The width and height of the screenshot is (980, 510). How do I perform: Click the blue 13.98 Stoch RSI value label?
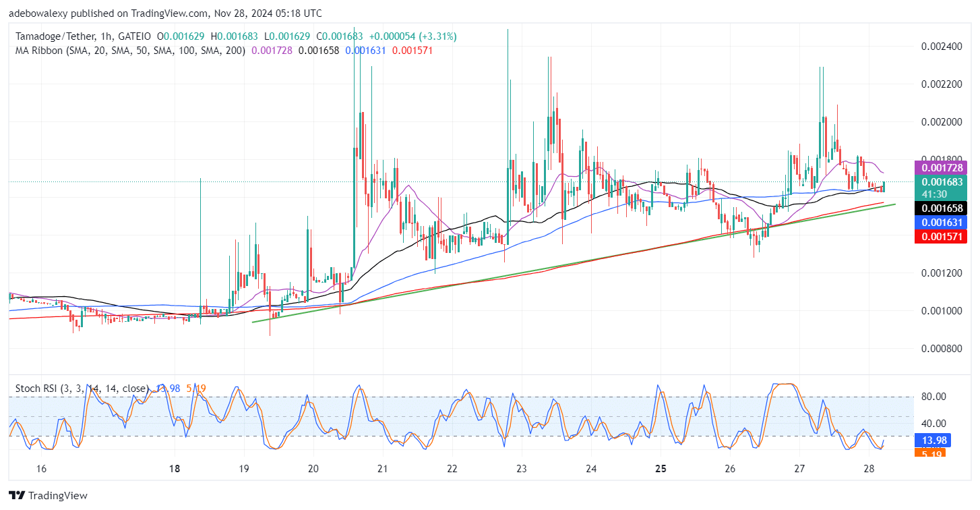934,440
